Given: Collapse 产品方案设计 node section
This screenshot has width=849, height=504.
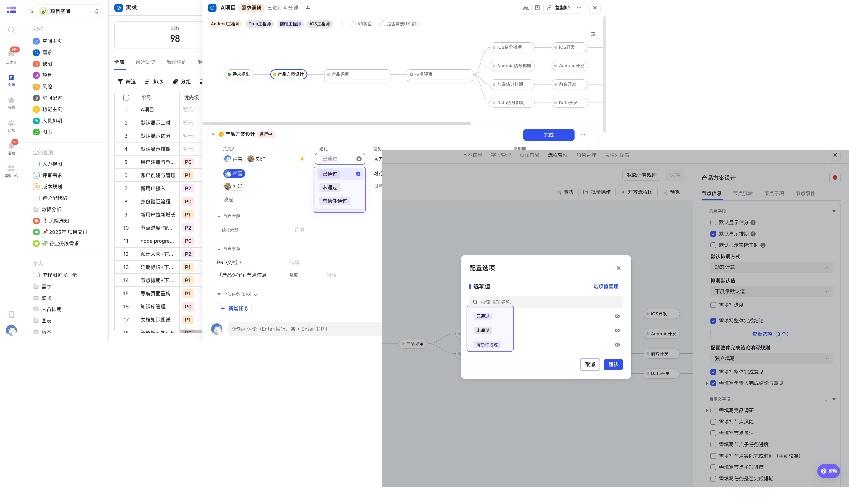Looking at the screenshot, I should [213, 134].
